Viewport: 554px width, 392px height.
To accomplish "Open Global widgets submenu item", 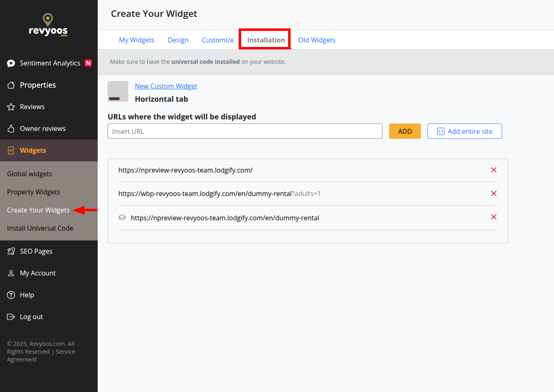I will tap(30, 174).
